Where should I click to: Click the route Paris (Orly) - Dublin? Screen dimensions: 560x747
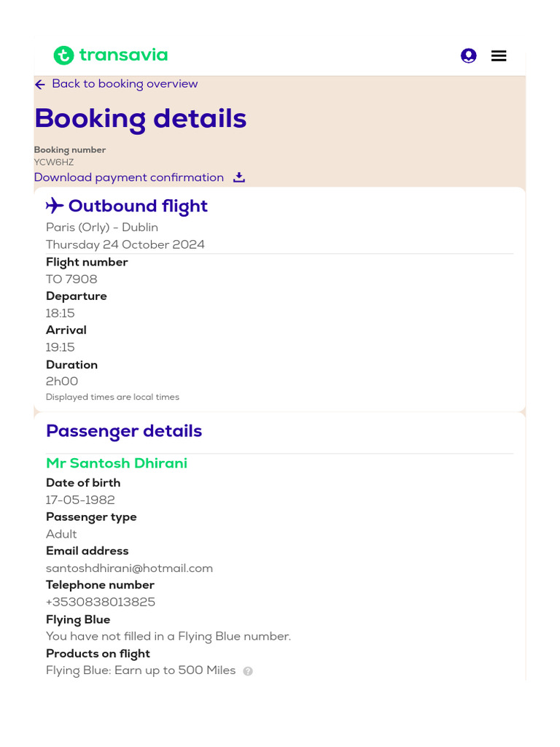(102, 228)
